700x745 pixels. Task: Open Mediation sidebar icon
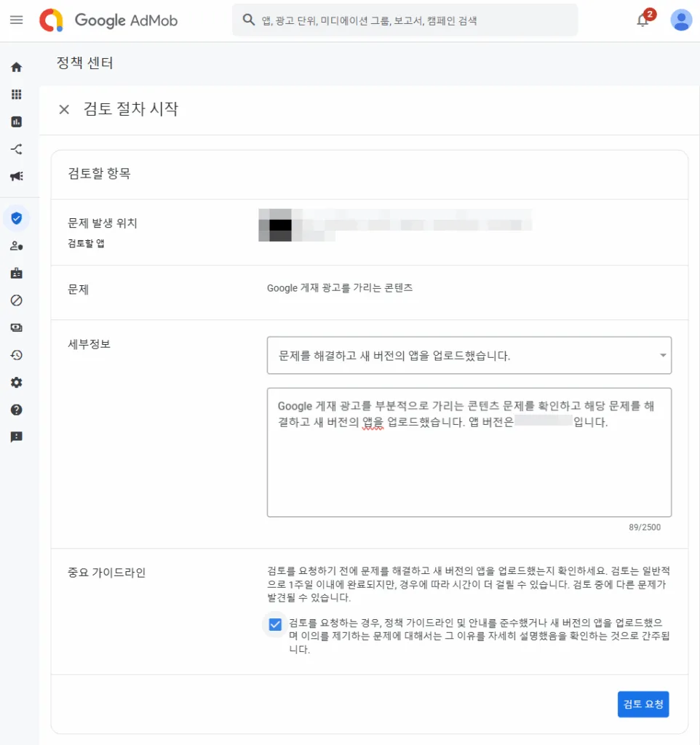17,149
